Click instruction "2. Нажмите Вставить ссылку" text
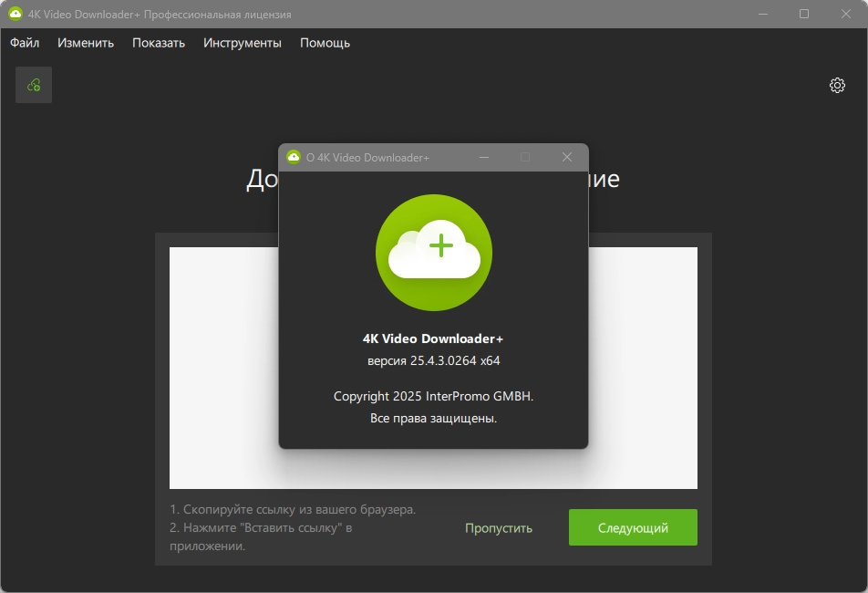The width and height of the screenshot is (868, 593). click(261, 536)
